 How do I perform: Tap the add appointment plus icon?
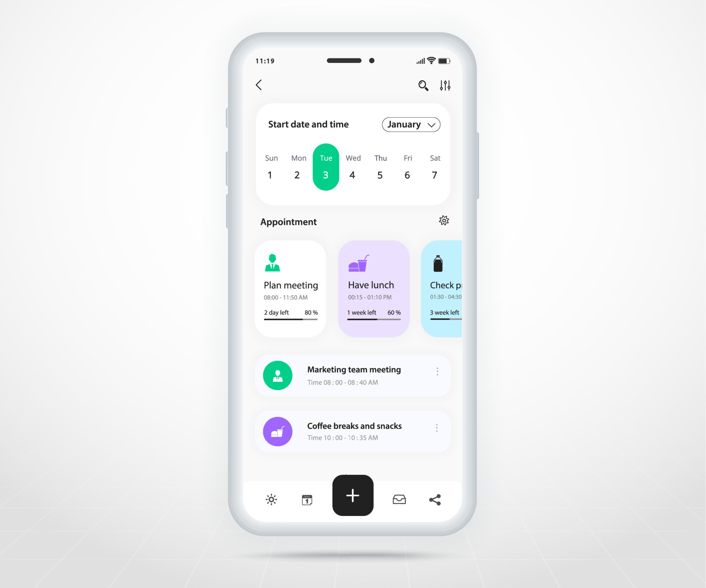click(x=352, y=495)
